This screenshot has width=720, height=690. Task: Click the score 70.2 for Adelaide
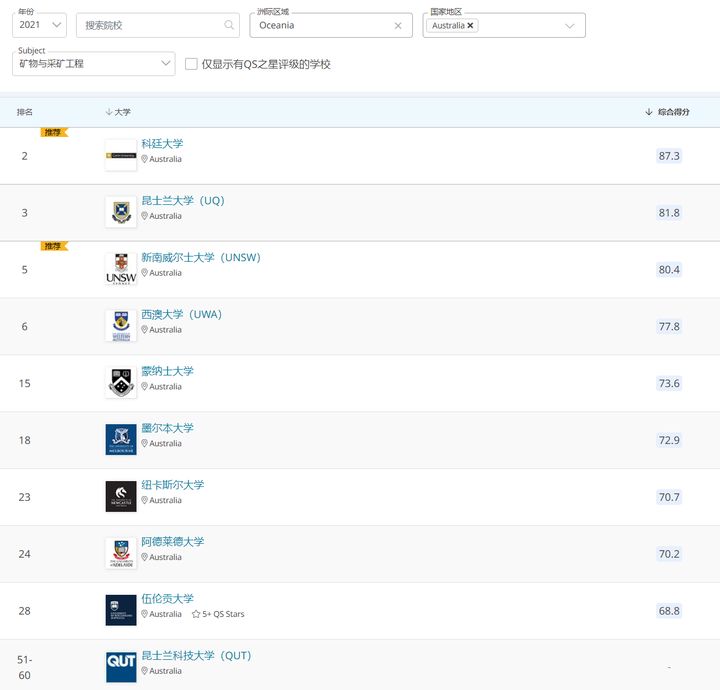click(x=669, y=554)
